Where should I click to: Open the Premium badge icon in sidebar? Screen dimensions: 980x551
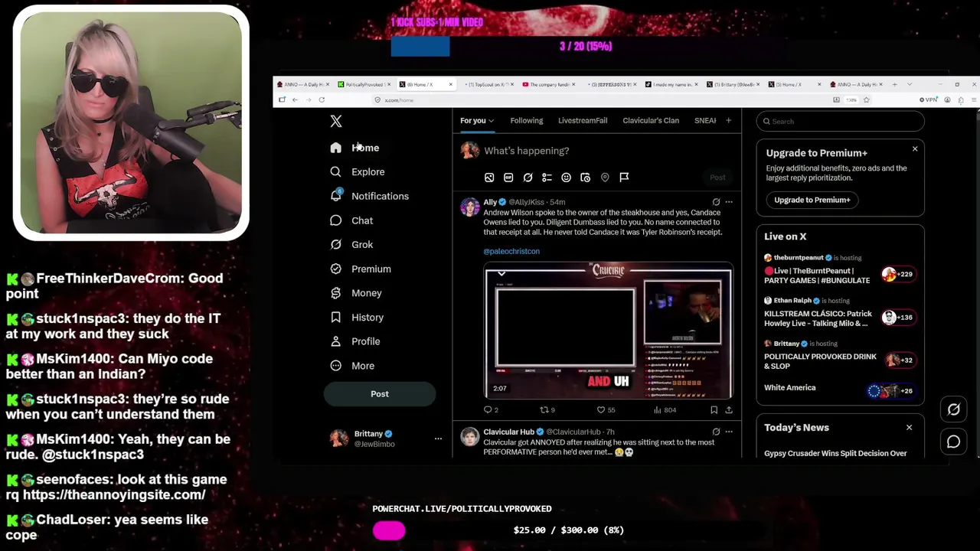click(x=335, y=269)
